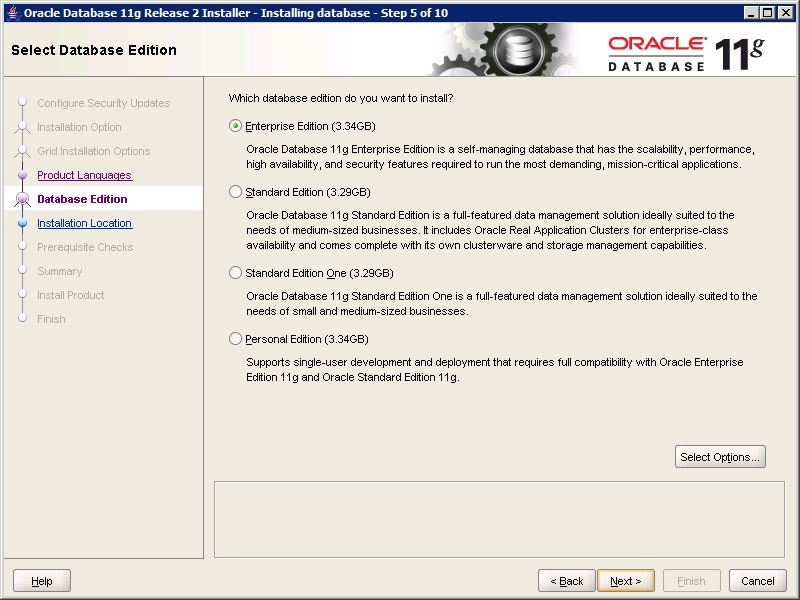800x600 pixels.
Task: Click installer window title bar text
Action: tap(236, 13)
